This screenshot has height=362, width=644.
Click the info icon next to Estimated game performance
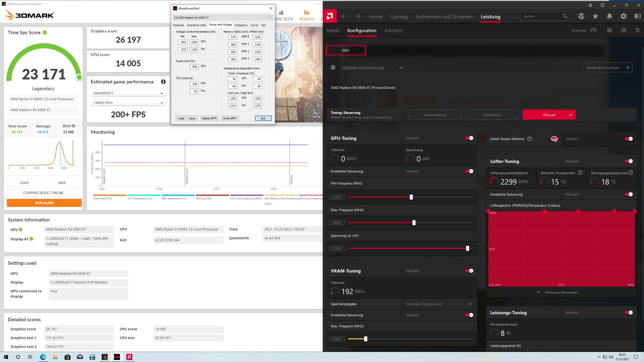click(x=163, y=82)
